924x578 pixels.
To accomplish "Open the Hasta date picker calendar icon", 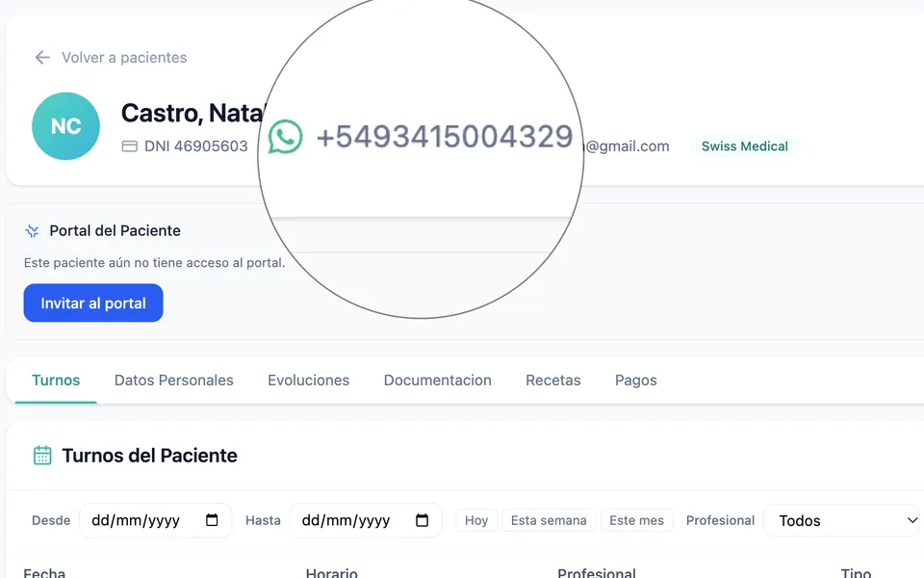I will coord(422,520).
